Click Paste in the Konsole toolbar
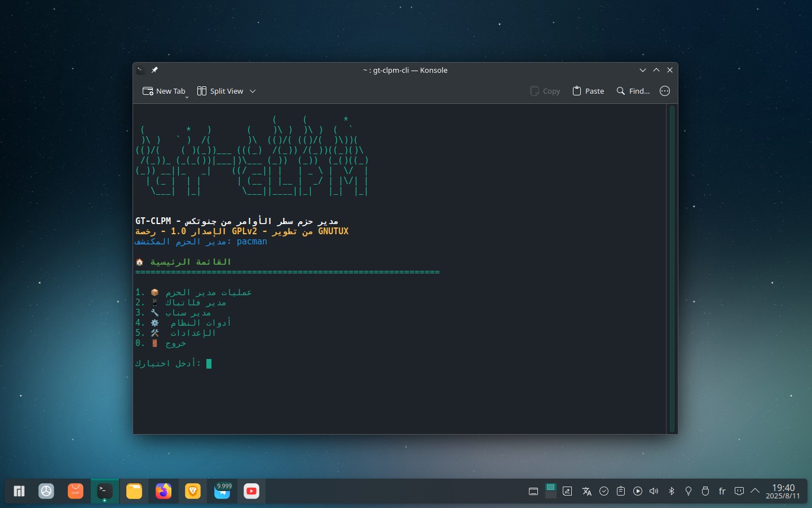The image size is (812, 508). pos(588,91)
